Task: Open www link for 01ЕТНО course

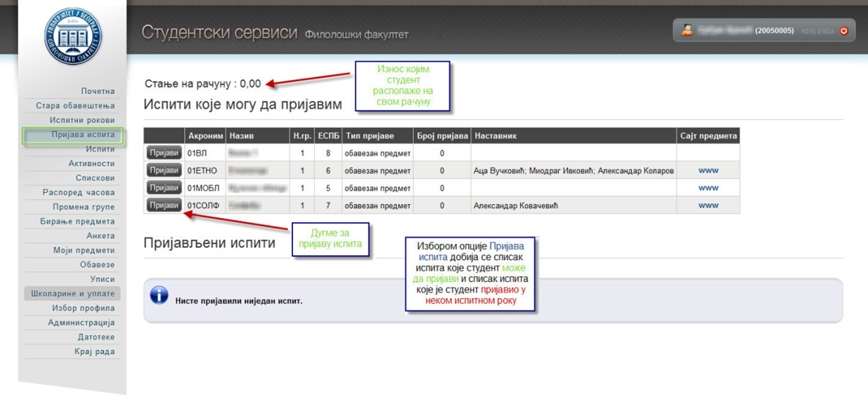Action: click(x=708, y=171)
